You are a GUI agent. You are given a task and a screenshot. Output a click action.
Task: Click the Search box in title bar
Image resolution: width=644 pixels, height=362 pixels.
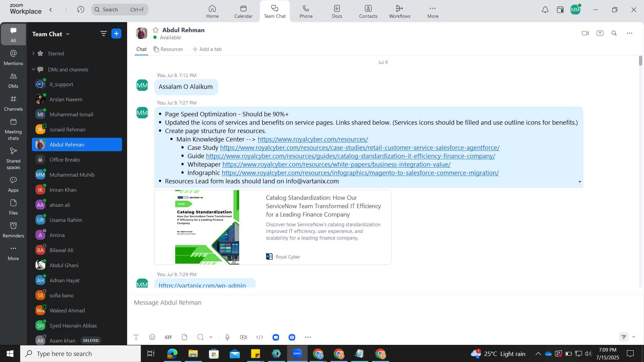click(120, 9)
